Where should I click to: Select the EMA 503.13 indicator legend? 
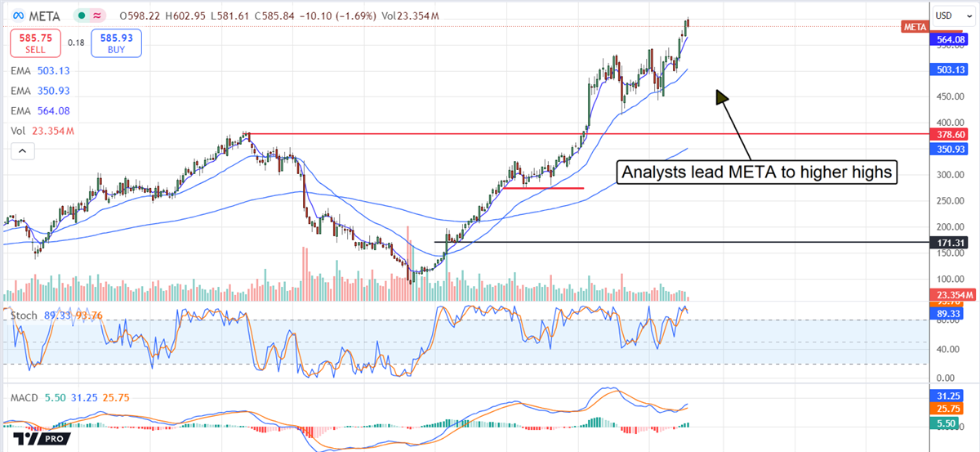point(42,70)
